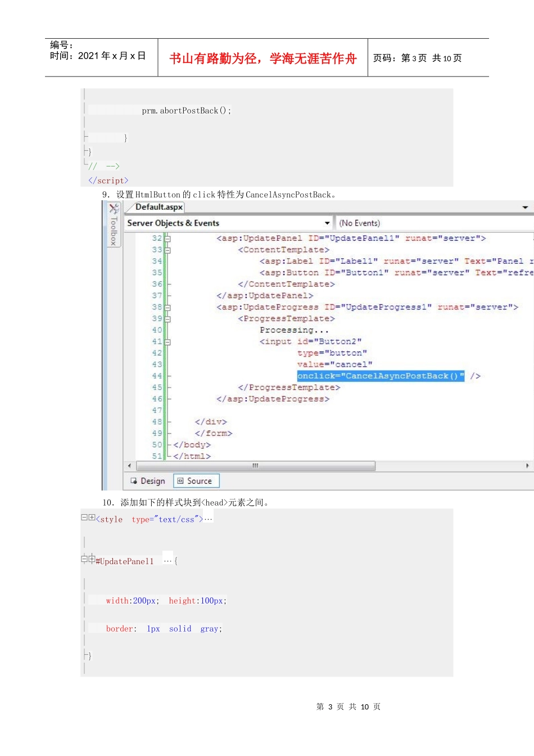
Task: Click the closing </html> tag line
Action: 192,456
